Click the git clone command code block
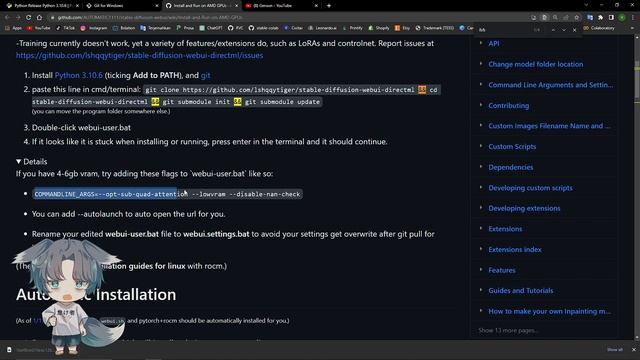This screenshot has width=640, height=360. [236, 96]
